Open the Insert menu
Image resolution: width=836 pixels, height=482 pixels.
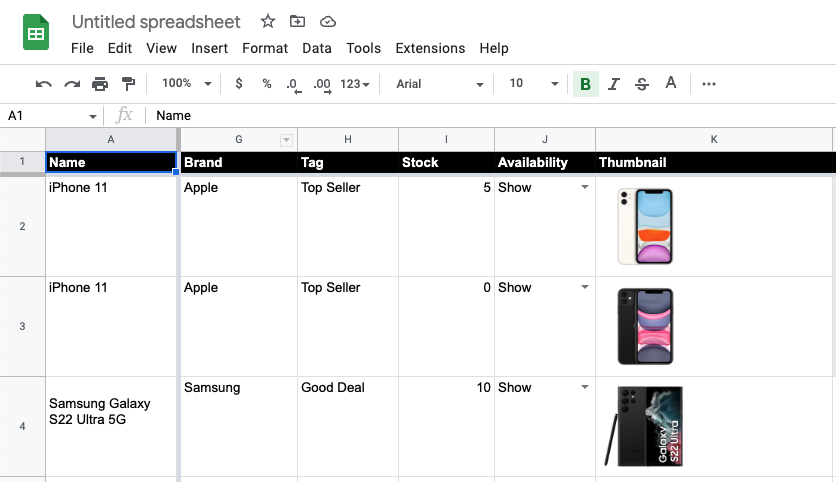[209, 48]
